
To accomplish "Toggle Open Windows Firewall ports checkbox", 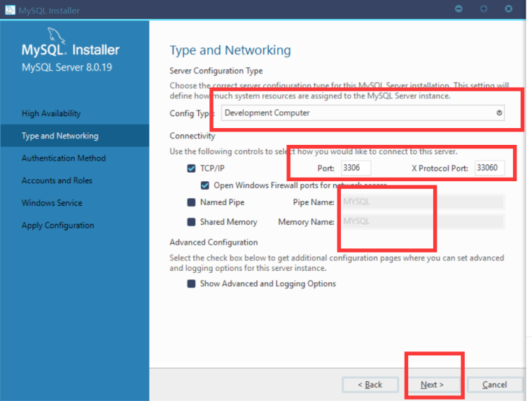I will click(205, 185).
